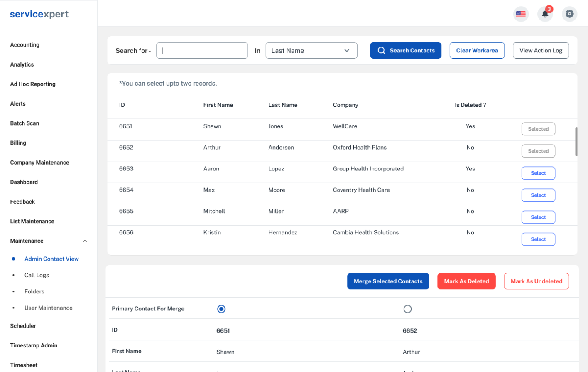The height and width of the screenshot is (372, 588).
Task: Open the Last Name search field dropdown
Action: coord(311,51)
